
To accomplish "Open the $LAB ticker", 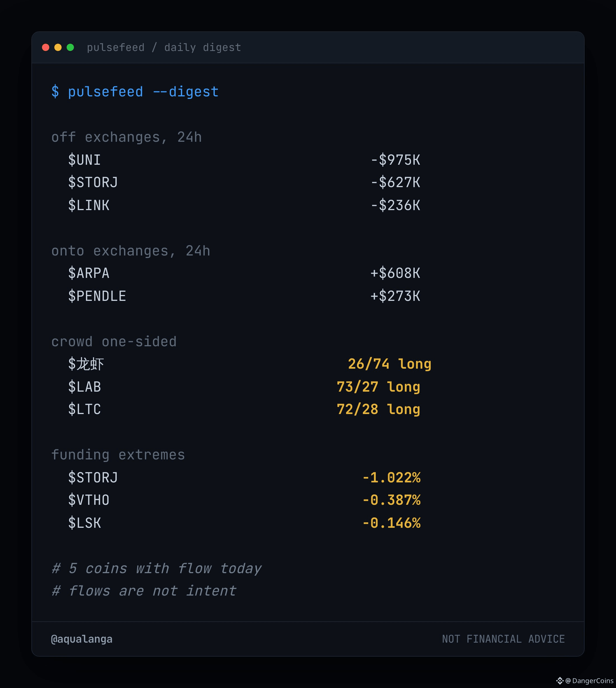I will 84,387.
